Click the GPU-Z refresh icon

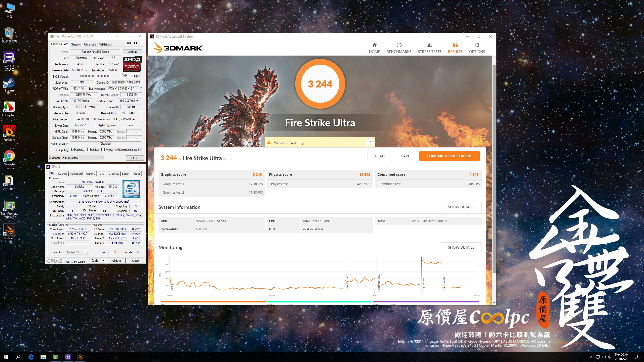tap(135, 43)
